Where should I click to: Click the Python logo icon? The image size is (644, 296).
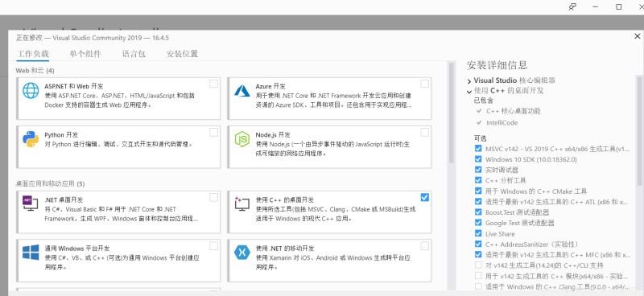click(x=31, y=139)
